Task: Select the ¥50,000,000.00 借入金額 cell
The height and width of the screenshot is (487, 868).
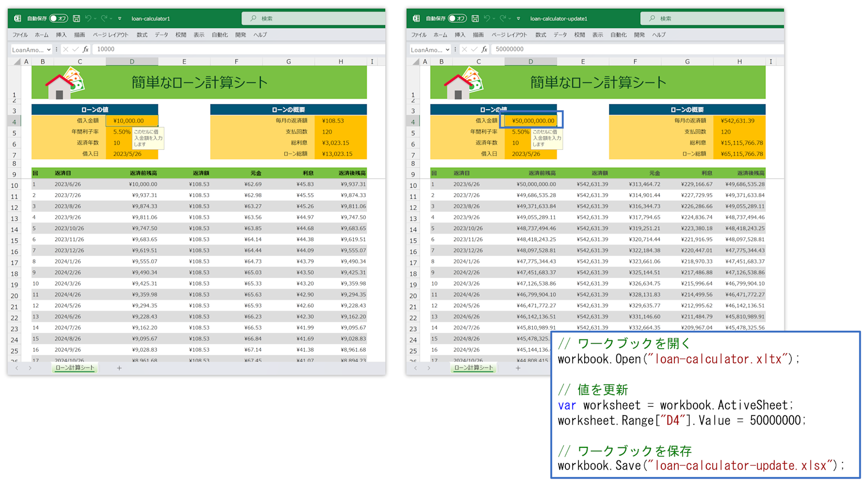Action: pos(531,121)
